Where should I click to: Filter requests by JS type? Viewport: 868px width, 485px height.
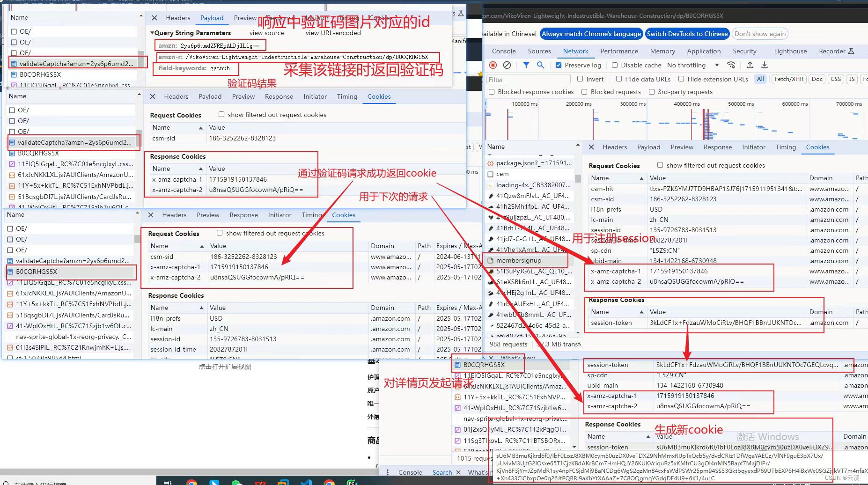pos(852,79)
